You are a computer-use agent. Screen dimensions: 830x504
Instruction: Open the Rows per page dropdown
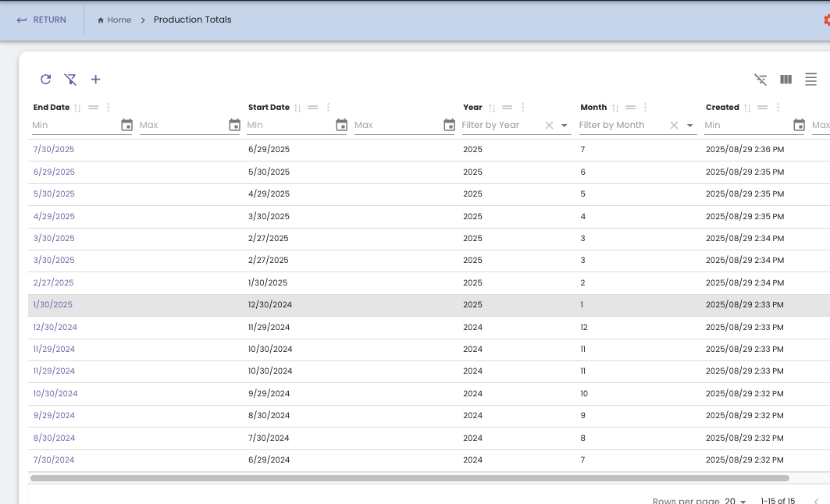coord(736,500)
